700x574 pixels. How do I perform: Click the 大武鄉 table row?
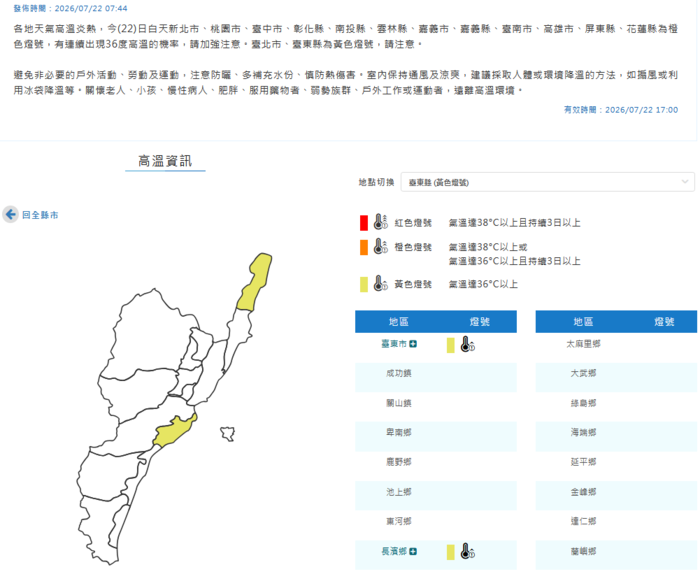pos(616,377)
